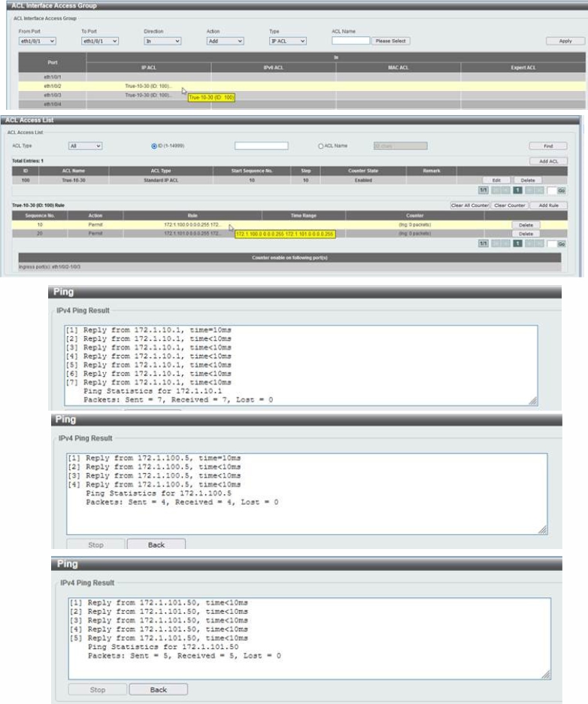Viewport: 588px width, 704px height.
Task: Open the To Port dropdown
Action: (100, 41)
